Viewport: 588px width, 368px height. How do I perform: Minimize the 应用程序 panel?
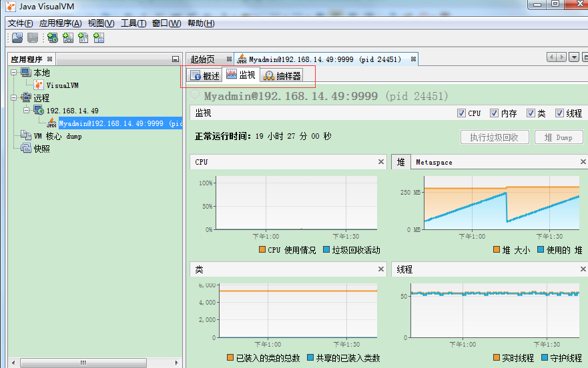click(175, 59)
